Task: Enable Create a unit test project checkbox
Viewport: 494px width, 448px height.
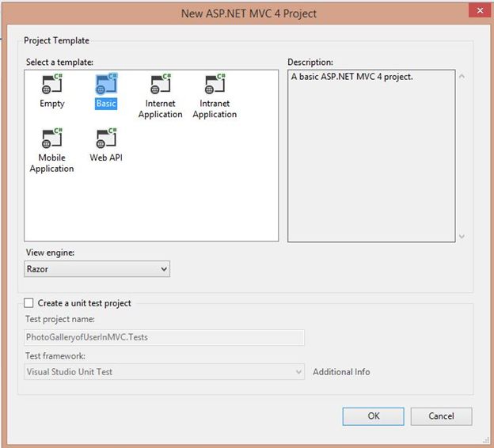Action: pos(28,303)
